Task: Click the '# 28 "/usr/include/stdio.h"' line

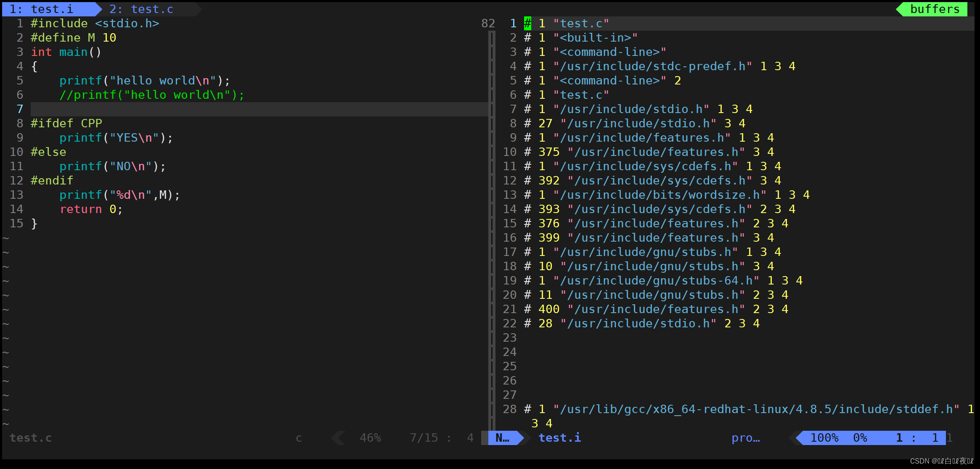Action: click(642, 323)
